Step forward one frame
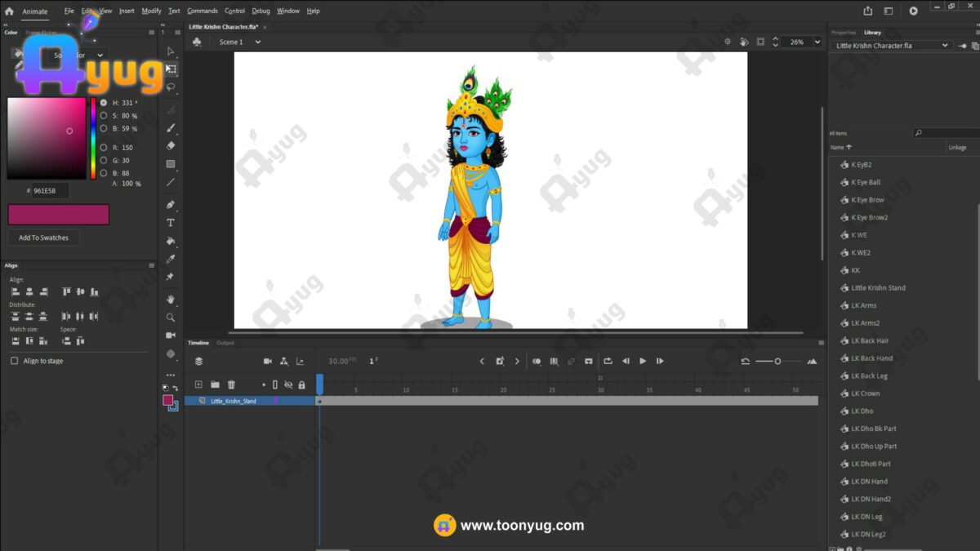This screenshot has height=551, width=980. tap(660, 361)
